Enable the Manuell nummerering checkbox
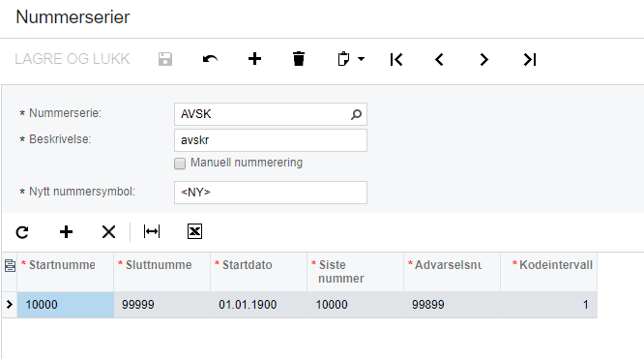 tap(180, 164)
